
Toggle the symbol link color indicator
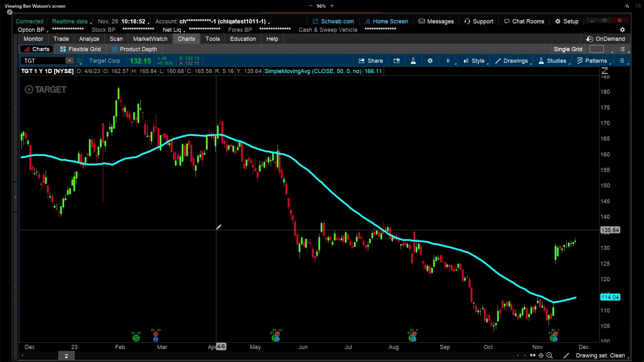pos(79,61)
